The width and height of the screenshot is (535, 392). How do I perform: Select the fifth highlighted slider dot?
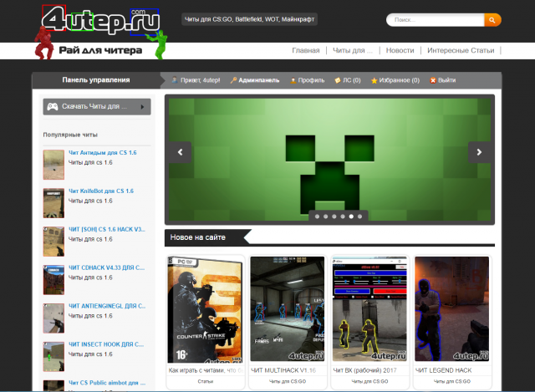click(351, 216)
